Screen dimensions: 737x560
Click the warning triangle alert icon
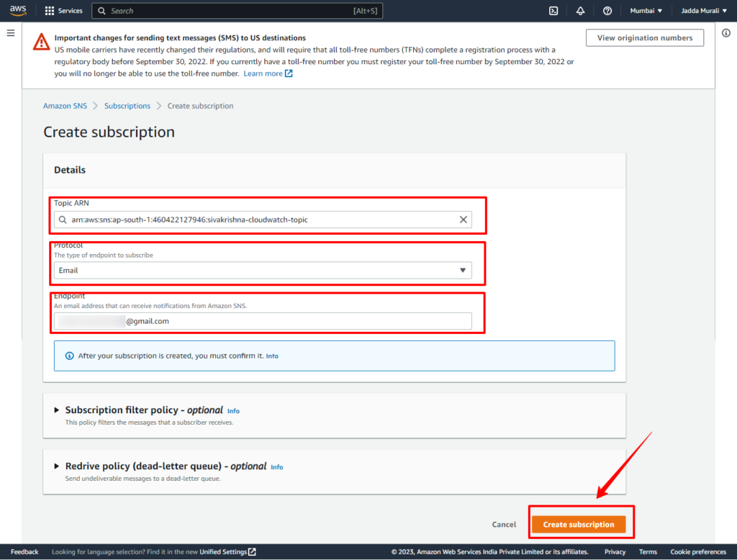[41, 41]
